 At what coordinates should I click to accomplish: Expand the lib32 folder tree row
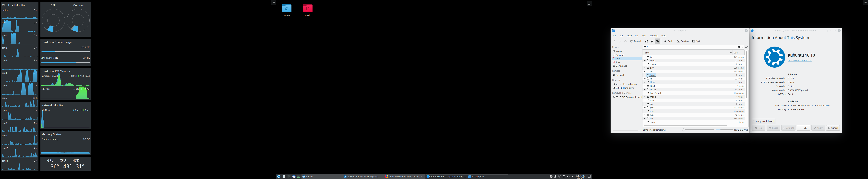click(x=645, y=82)
